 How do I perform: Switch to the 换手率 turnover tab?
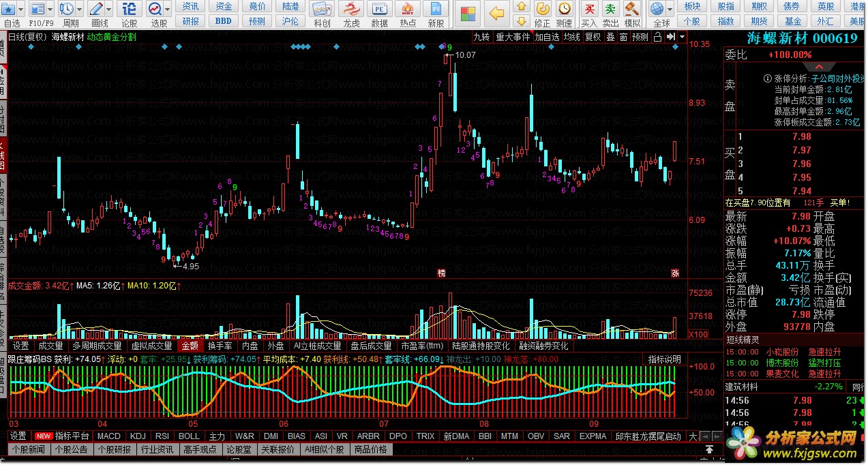220,346
